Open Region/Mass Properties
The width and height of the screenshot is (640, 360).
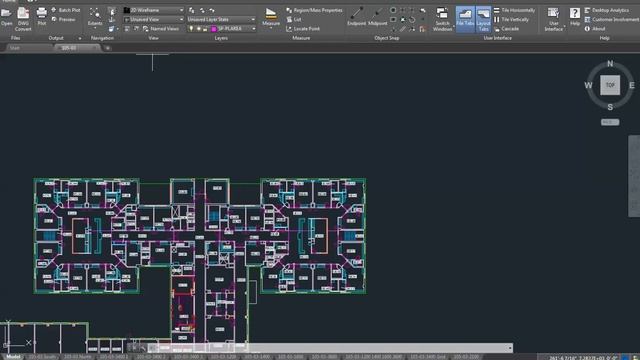tap(314, 10)
